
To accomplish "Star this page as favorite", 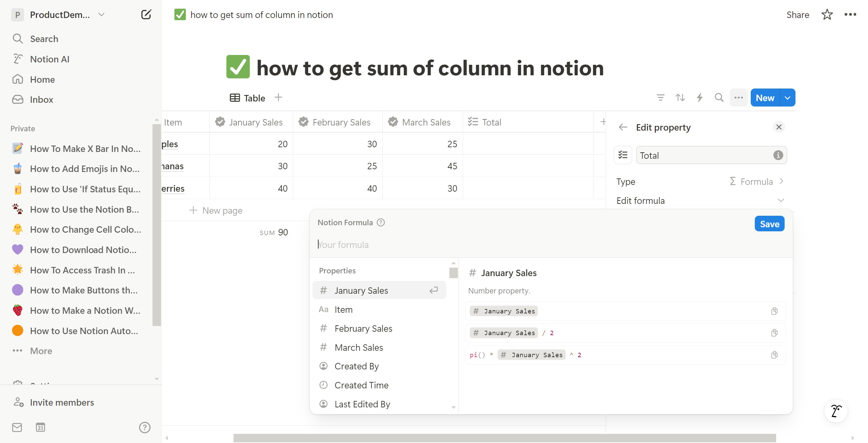I will click(827, 15).
